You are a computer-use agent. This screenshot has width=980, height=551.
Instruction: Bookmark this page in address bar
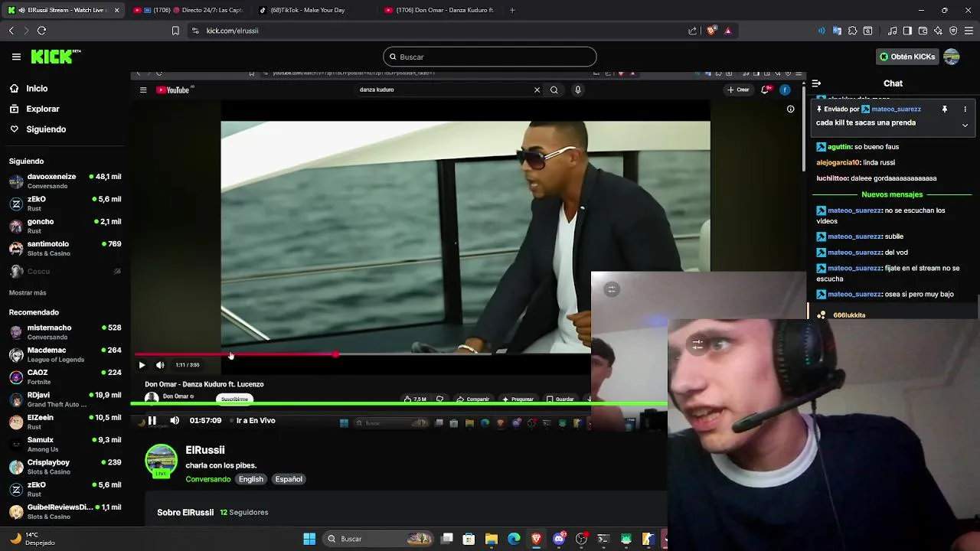coord(175,31)
